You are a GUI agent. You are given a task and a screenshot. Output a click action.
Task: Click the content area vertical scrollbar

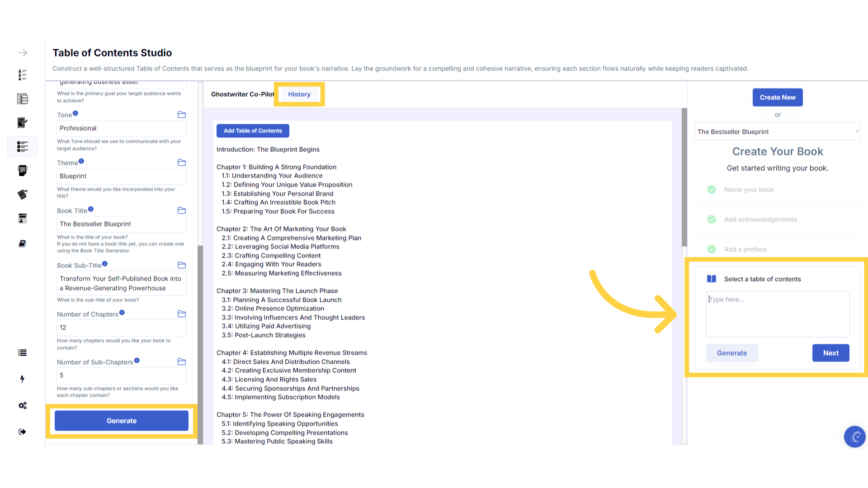click(684, 176)
